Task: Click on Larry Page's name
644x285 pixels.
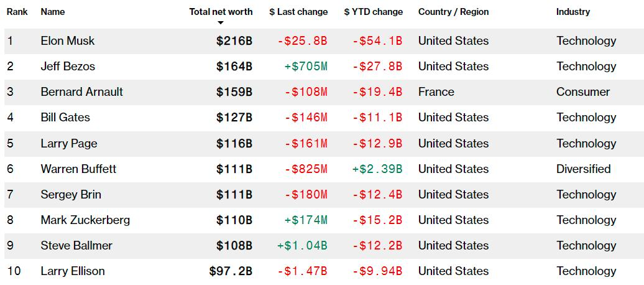Action: [x=69, y=143]
